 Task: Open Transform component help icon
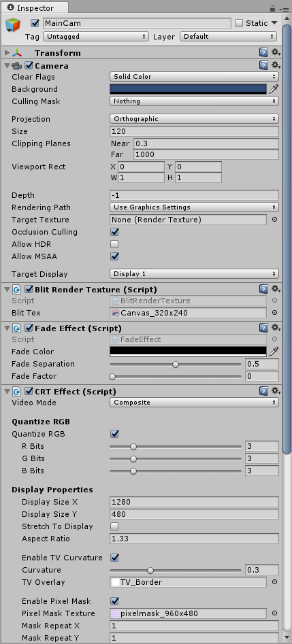click(x=263, y=52)
